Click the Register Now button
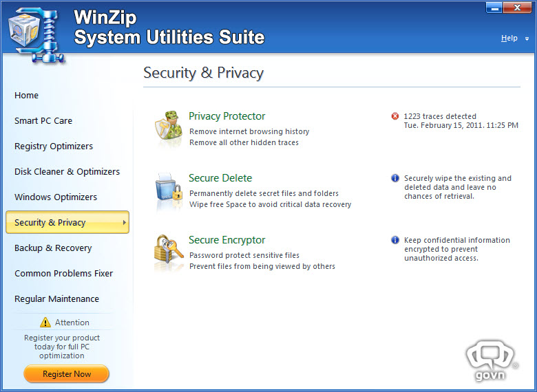The height and width of the screenshot is (392, 537). coord(67,374)
